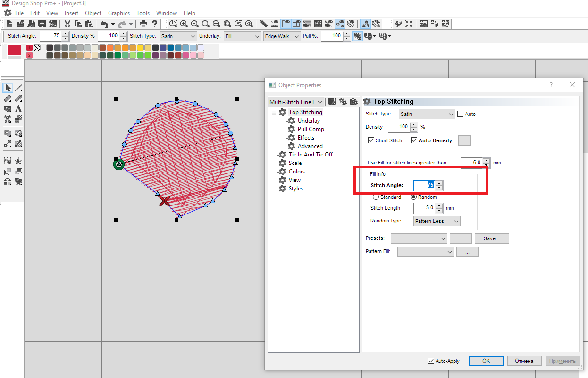This screenshot has width=588, height=378.
Task: Enable the Auto checkbox beside Stitch Type
Action: pyautogui.click(x=461, y=114)
